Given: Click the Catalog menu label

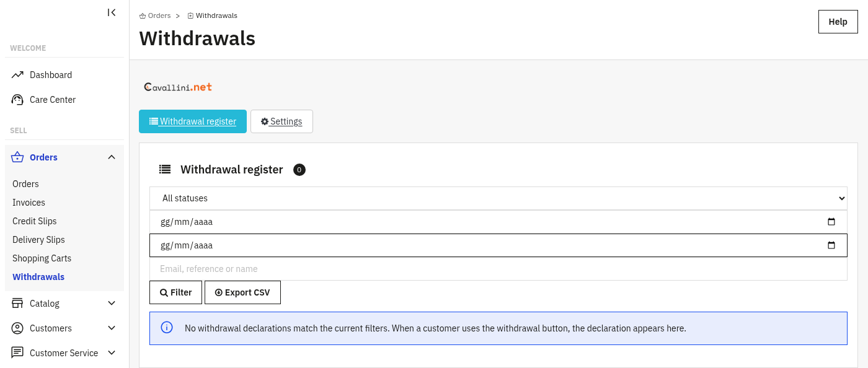Looking at the screenshot, I should 45,304.
